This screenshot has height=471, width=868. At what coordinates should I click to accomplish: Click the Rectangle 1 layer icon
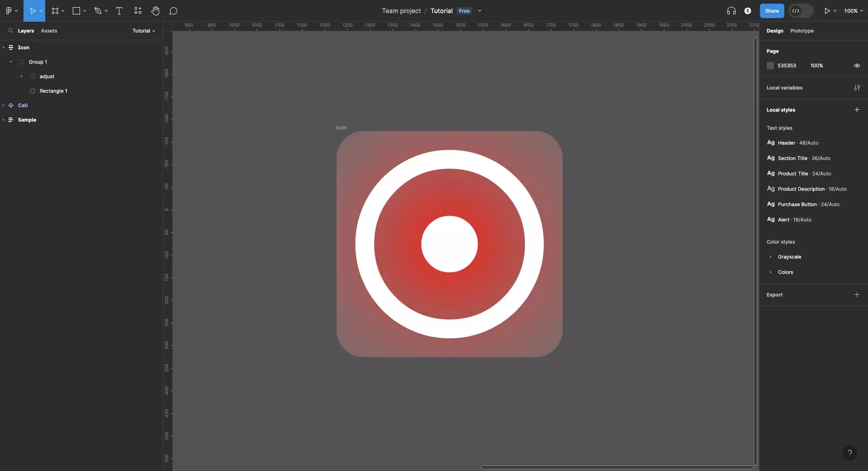[33, 91]
